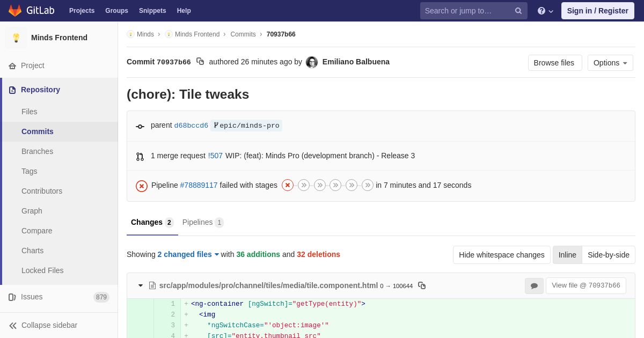This screenshot has height=338, width=644.
Task: Copy the tile.component.html file path
Action: [422, 285]
